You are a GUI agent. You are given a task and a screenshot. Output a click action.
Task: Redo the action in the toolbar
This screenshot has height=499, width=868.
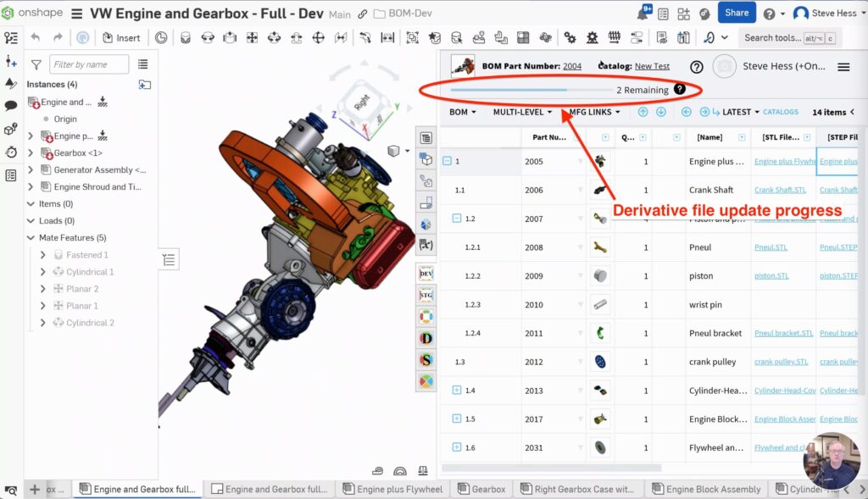pos(58,37)
